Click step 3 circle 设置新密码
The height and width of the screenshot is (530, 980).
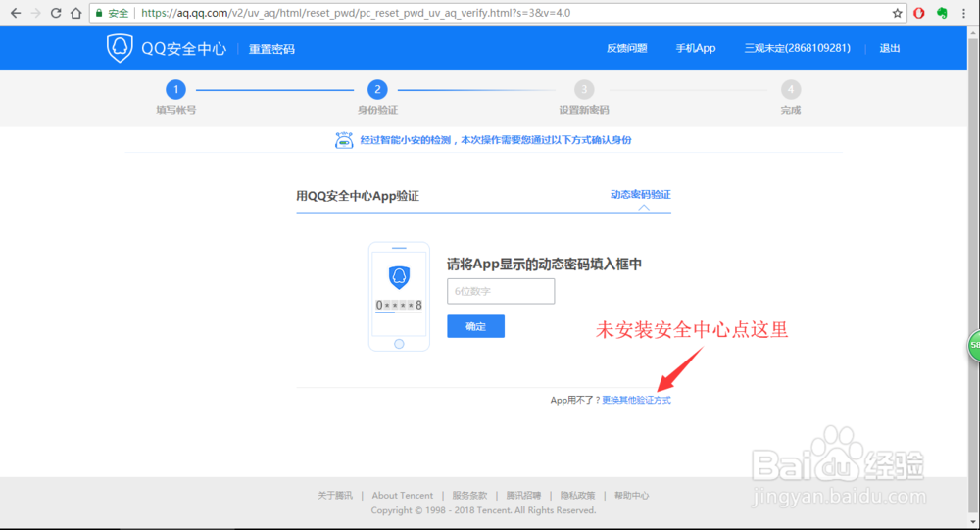pyautogui.click(x=584, y=89)
